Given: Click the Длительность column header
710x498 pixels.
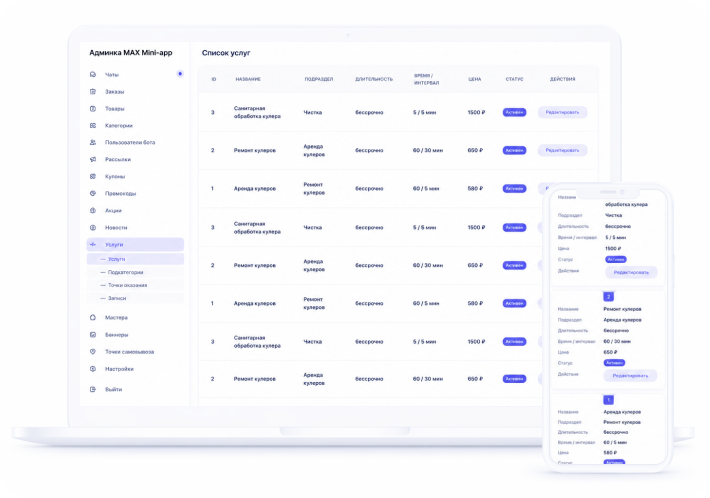Looking at the screenshot, I should point(374,79).
